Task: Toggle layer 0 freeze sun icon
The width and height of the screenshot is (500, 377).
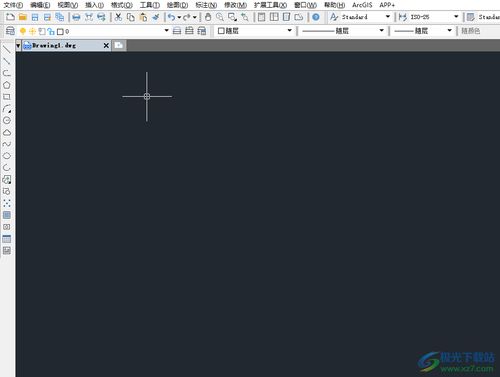Action: (32, 31)
